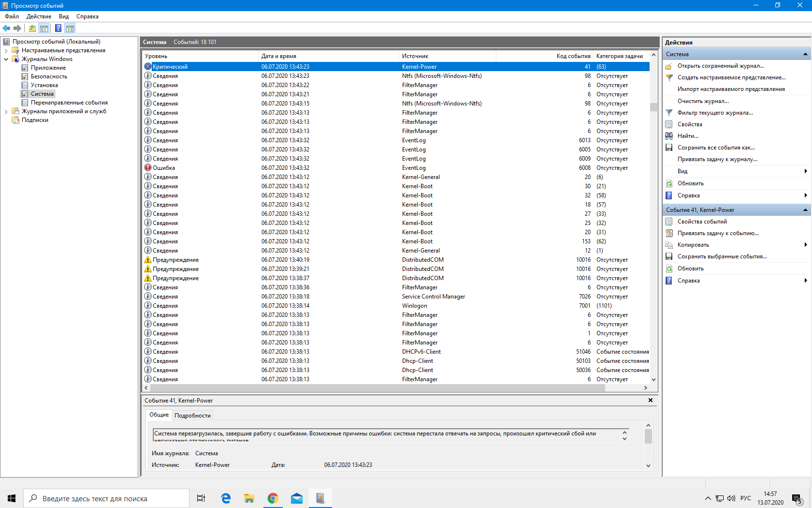Click Импорт настраиваемого представления action
Image resolution: width=812 pixels, height=508 pixels.
[x=731, y=89]
